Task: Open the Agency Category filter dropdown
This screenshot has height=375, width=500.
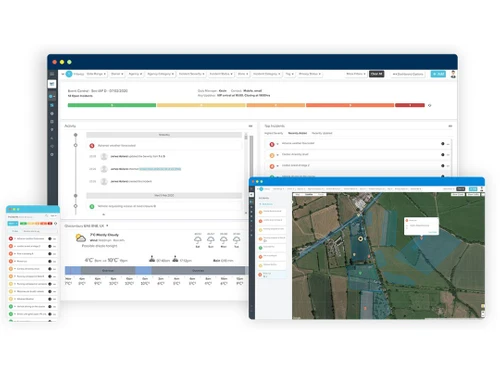Action: click(161, 74)
